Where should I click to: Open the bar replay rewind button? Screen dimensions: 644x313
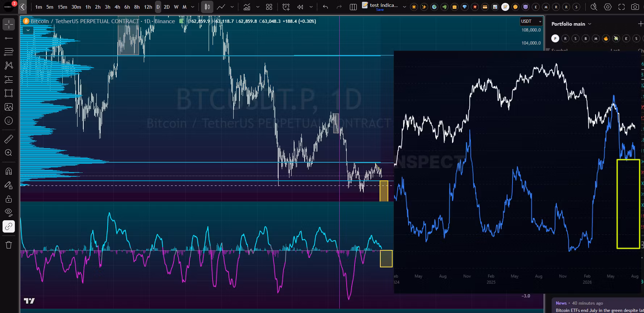300,7
